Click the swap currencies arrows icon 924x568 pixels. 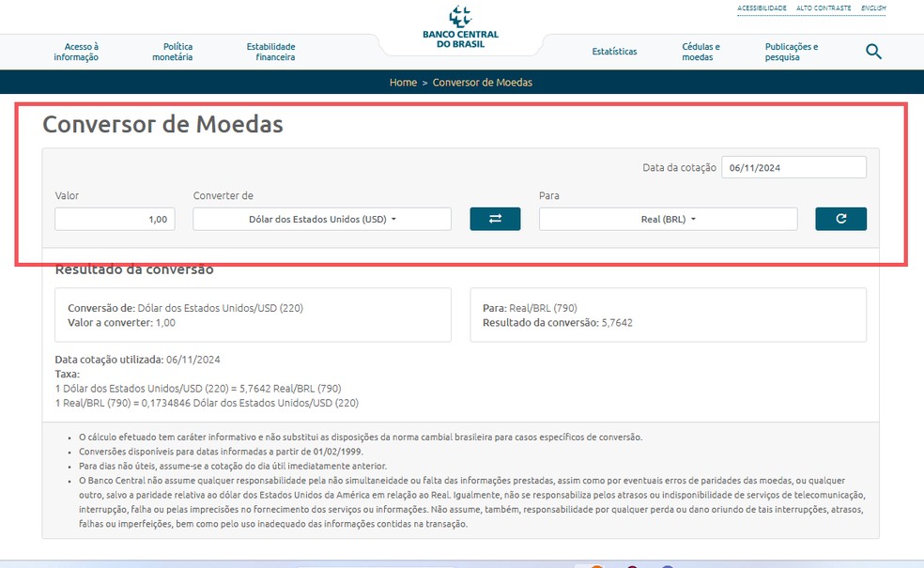[495, 218]
